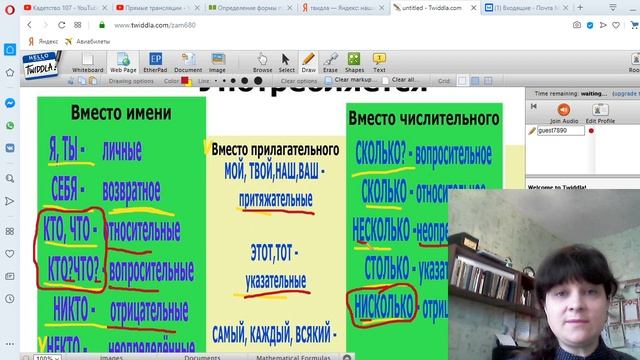Add page to bookmarks heart icon
Screen dimensions: 640x360
click(x=616, y=25)
